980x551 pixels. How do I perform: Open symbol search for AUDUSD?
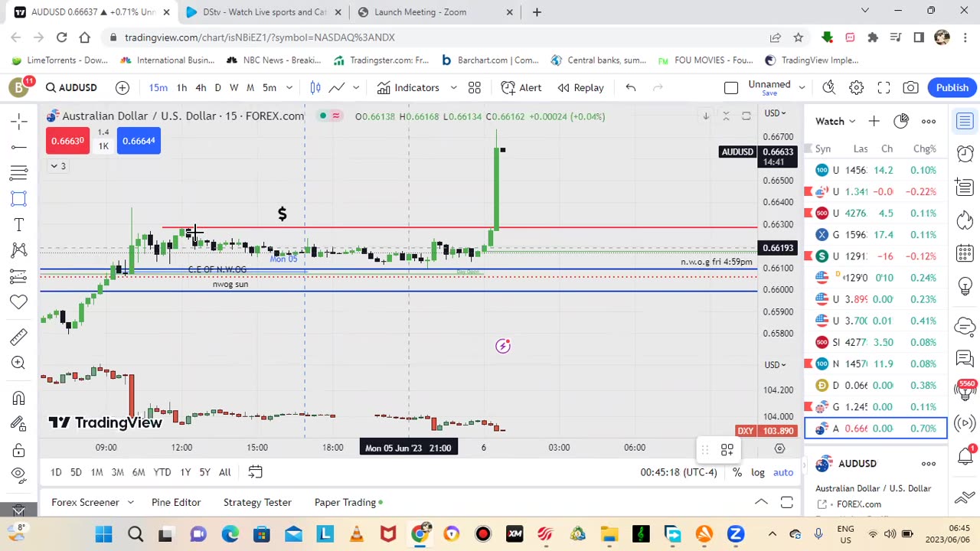coord(70,87)
